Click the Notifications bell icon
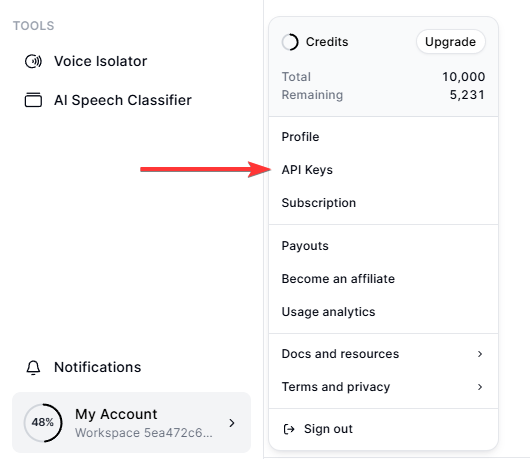The height and width of the screenshot is (459, 530). (x=33, y=367)
